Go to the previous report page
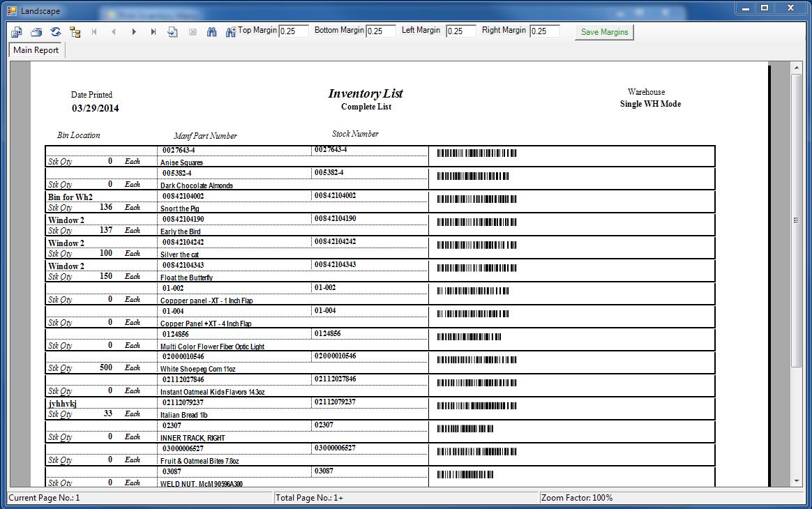Image resolution: width=812 pixels, height=509 pixels. pyautogui.click(x=114, y=32)
